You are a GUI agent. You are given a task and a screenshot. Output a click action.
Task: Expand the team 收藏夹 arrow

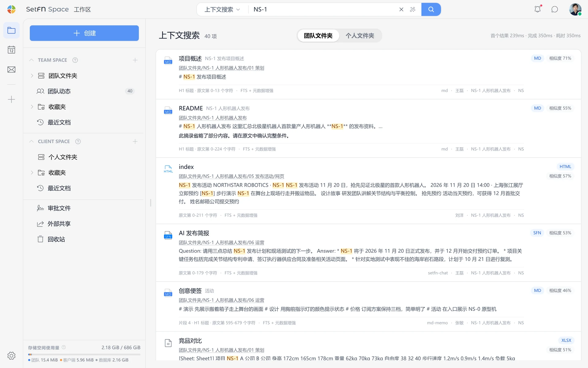(32, 107)
